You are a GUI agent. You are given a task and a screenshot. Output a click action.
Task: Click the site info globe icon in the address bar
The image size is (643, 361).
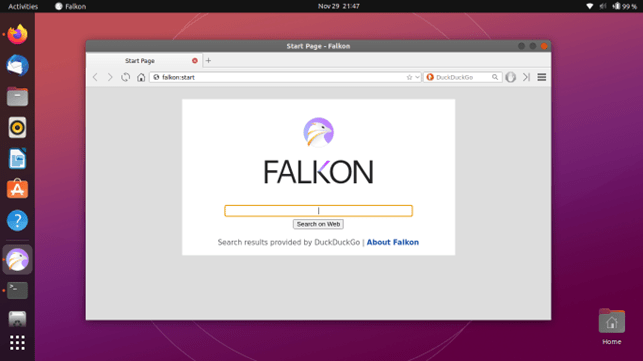[x=156, y=77]
